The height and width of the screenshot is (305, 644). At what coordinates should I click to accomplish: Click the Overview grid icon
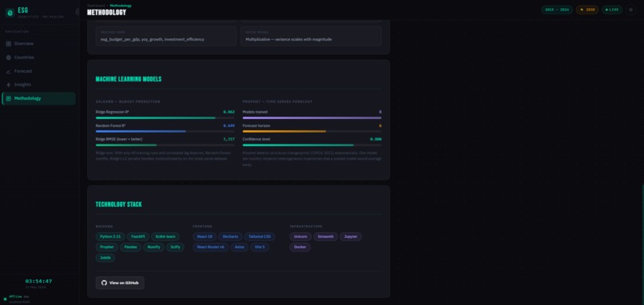tap(9, 43)
